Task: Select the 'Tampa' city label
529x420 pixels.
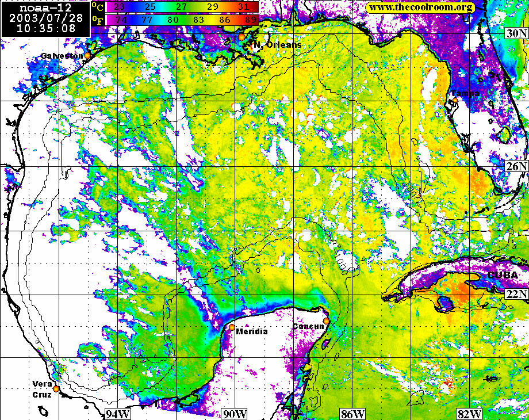Action: 465,93
